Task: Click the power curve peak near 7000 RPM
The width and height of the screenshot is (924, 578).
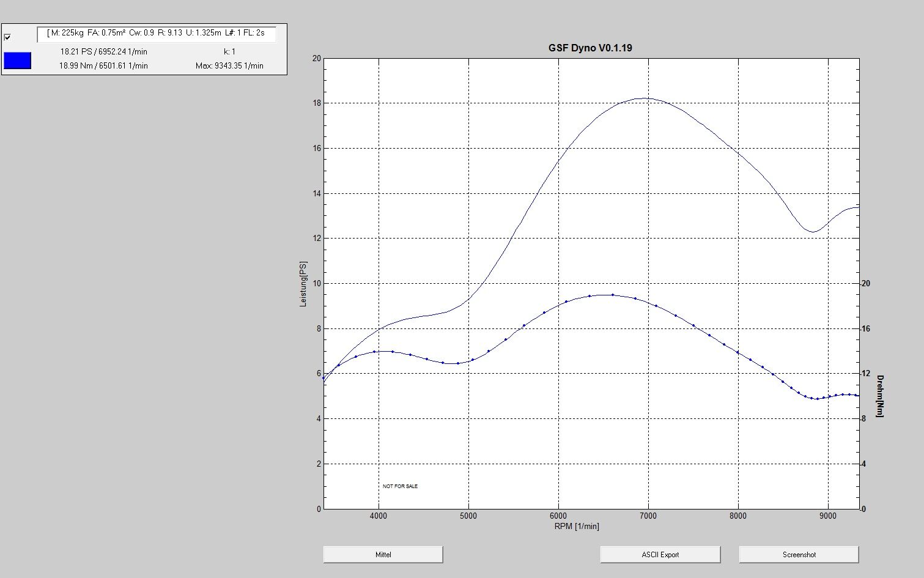Action: point(645,98)
